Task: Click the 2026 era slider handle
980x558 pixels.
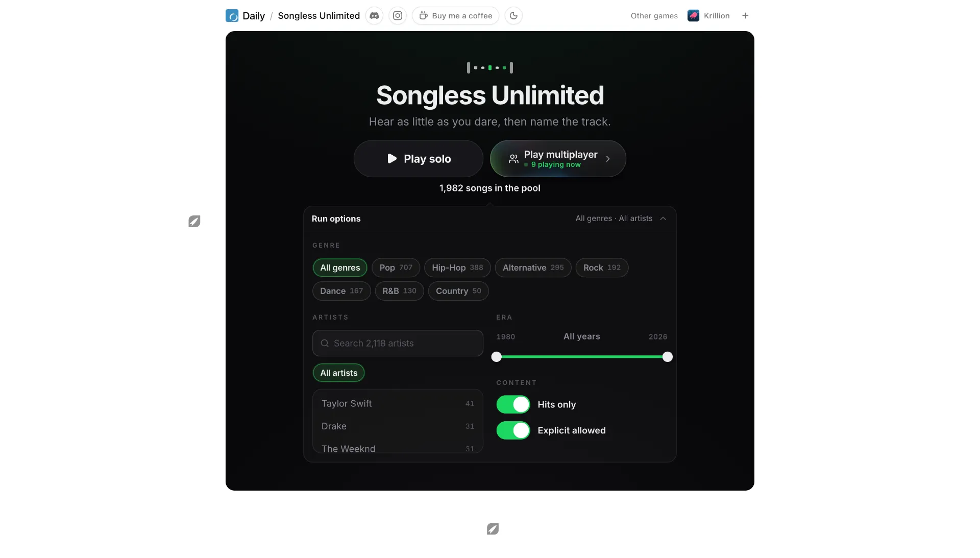Action: (x=667, y=357)
